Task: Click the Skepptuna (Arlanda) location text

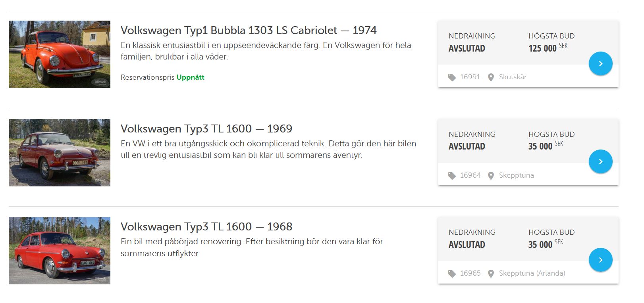Action: coord(532,273)
